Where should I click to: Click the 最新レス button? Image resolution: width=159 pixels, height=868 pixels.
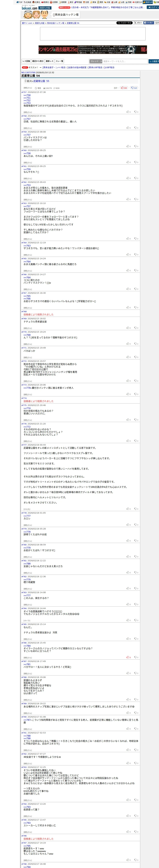pos(50,61)
